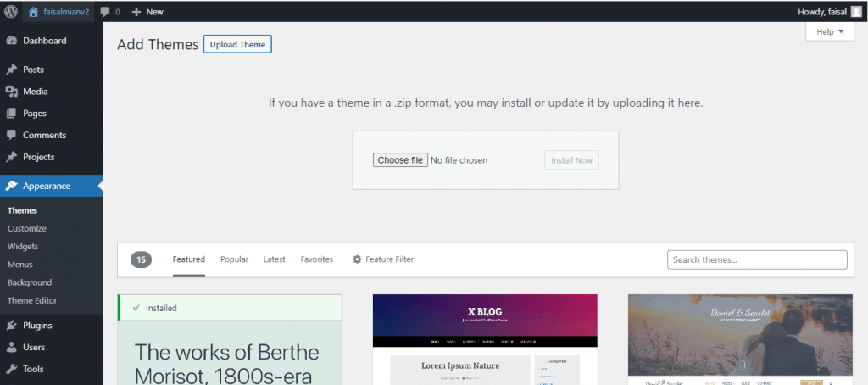This screenshot has height=385, width=868.
Task: Click the Add Themes heading
Action: [x=158, y=45]
